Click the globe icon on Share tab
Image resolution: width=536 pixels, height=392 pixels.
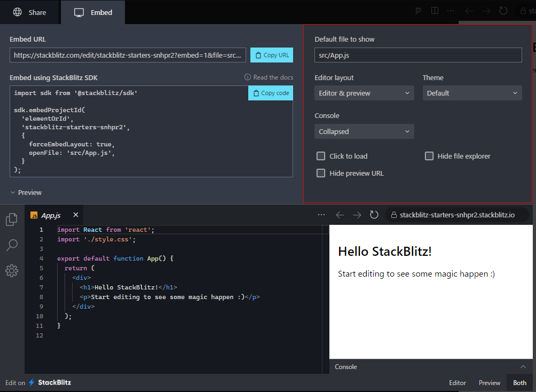point(18,12)
